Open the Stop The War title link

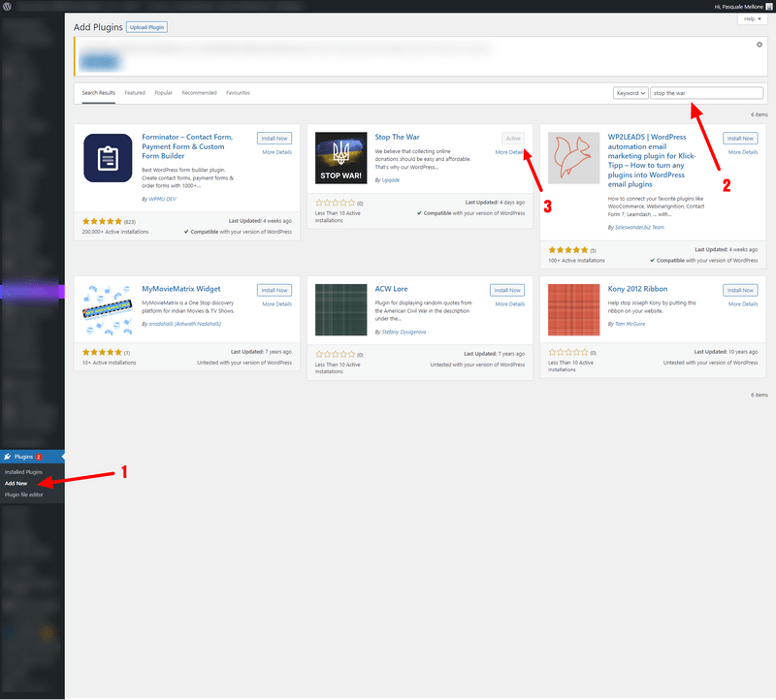397,137
